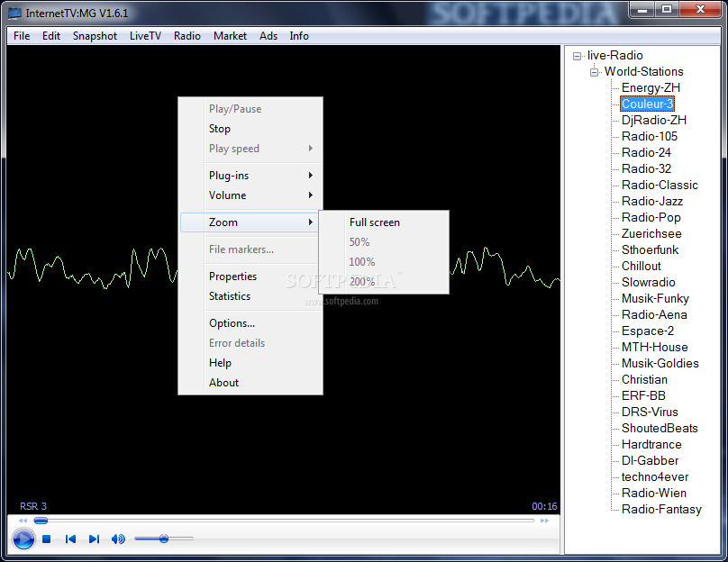
Task: Select the Zuerichsee station
Action: (x=651, y=234)
